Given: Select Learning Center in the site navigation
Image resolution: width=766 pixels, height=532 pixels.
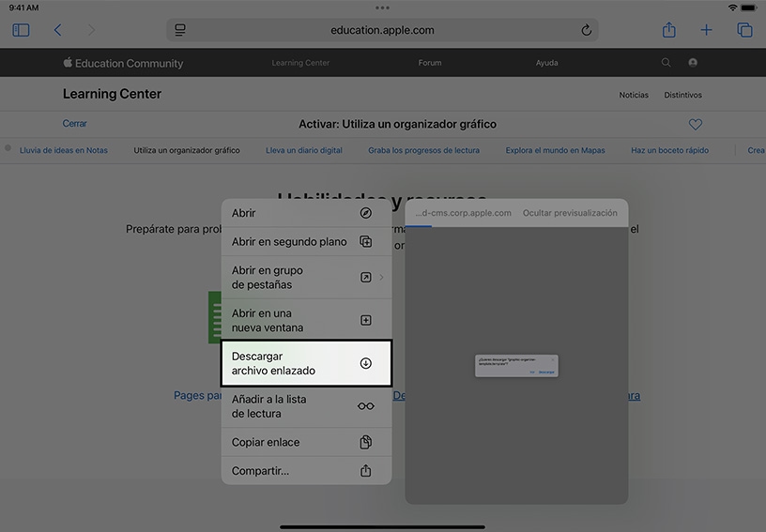Looking at the screenshot, I should click(300, 63).
